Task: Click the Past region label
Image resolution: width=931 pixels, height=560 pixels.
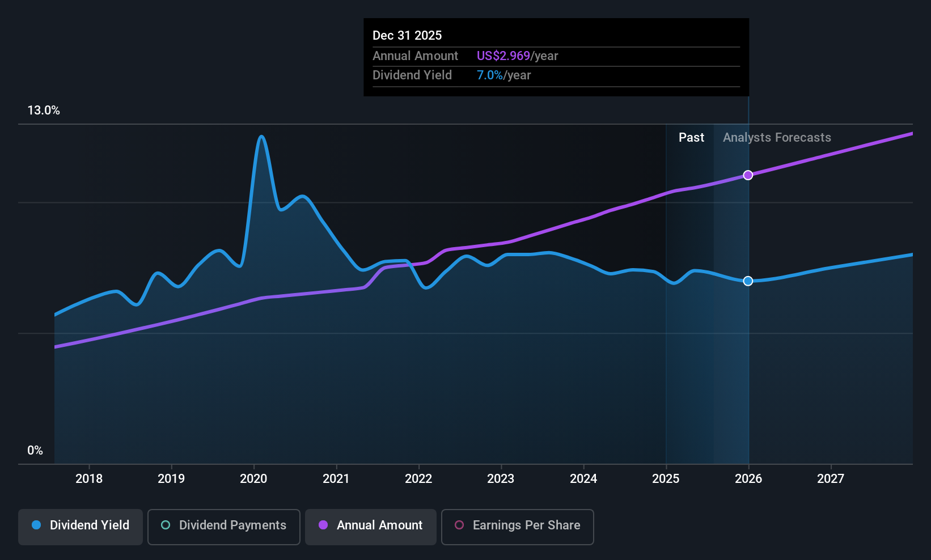Action: pos(691,138)
